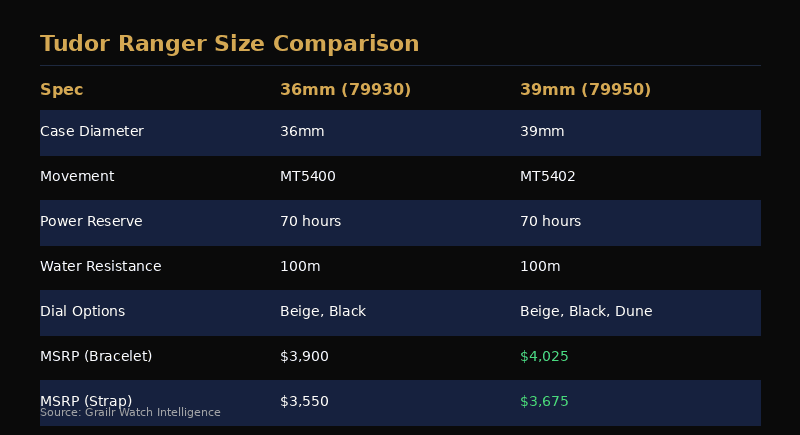
Task: Select the $3,550 strap price
Action: coord(304,401)
